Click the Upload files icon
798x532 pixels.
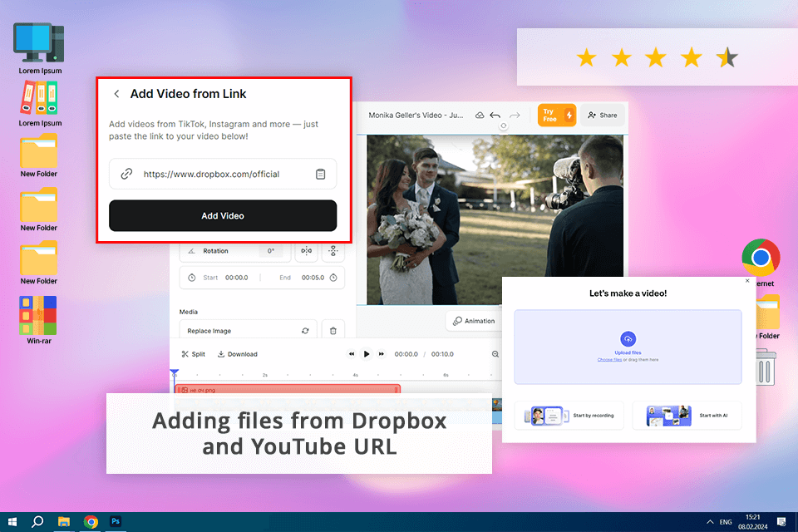pyautogui.click(x=628, y=339)
